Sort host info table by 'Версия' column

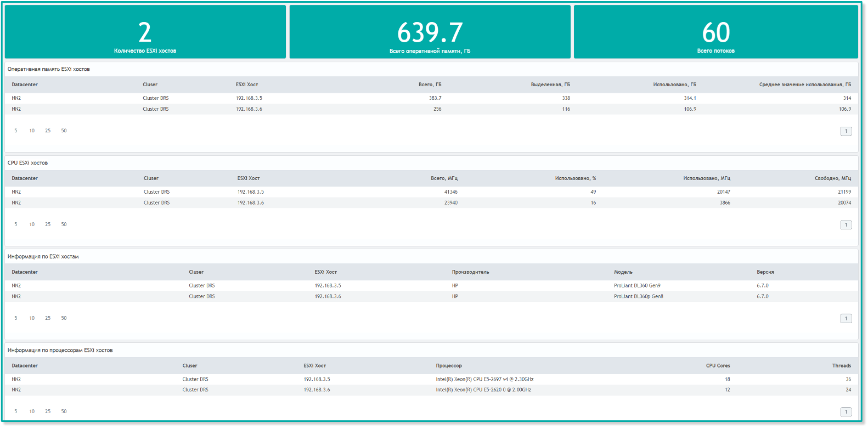(765, 272)
